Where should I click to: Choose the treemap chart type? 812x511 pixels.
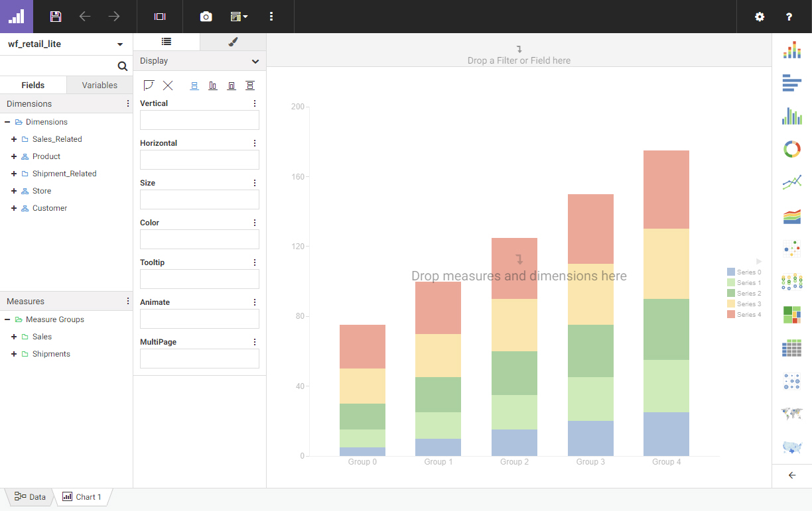(791, 314)
